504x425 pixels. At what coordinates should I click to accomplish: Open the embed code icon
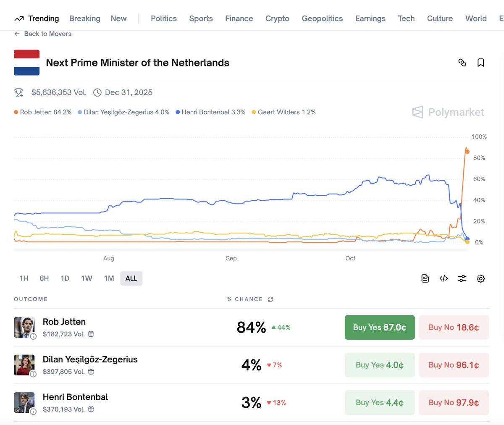(444, 278)
